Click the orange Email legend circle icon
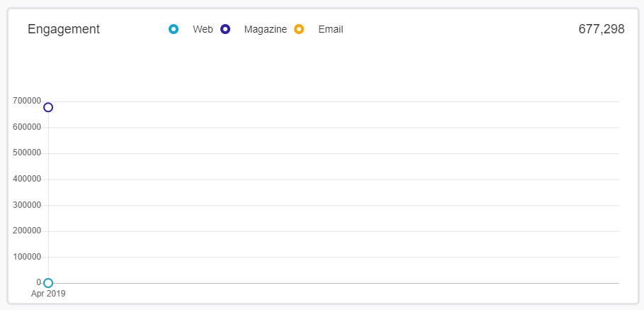The image size is (644, 310). pyautogui.click(x=299, y=29)
